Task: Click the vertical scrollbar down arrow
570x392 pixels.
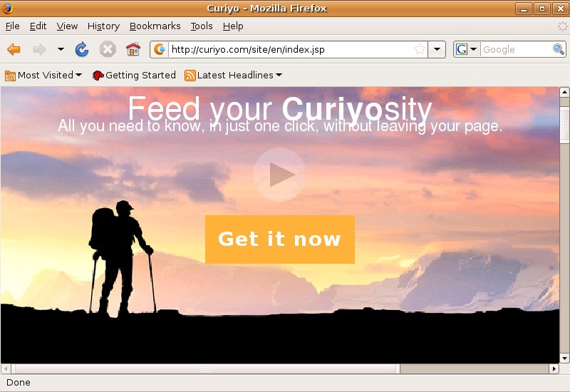Action: pyautogui.click(x=564, y=359)
